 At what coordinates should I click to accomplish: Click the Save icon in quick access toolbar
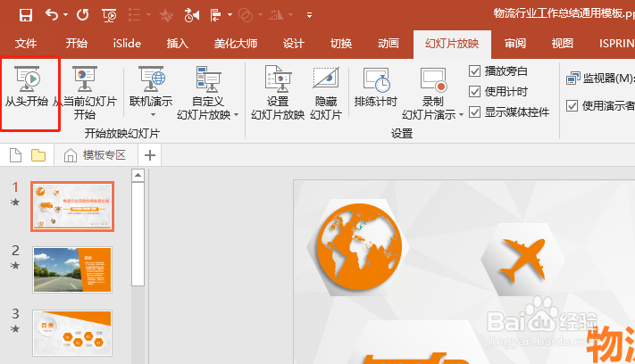(x=26, y=15)
